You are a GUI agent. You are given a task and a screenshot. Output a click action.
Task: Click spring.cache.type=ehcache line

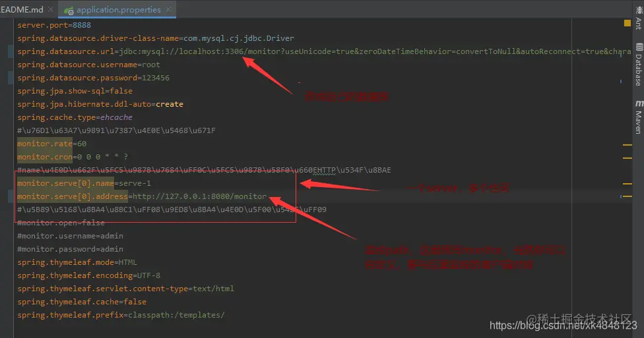(75, 117)
